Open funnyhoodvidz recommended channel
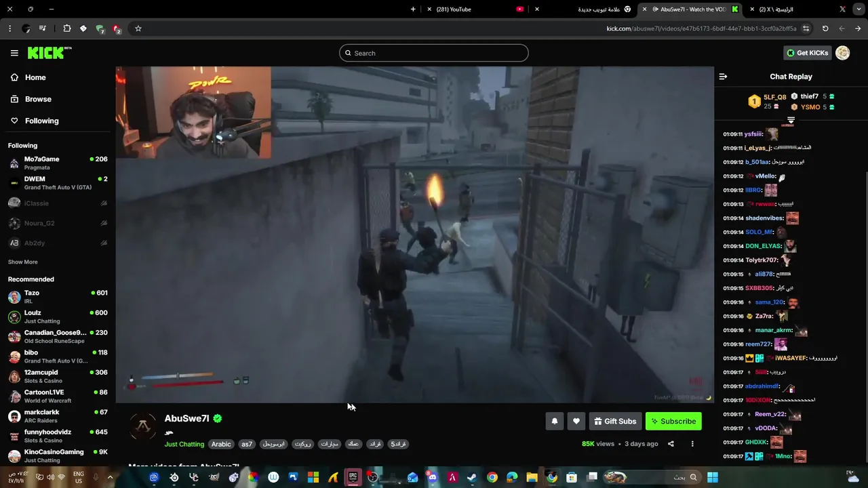868x488 pixels. [x=58, y=436]
